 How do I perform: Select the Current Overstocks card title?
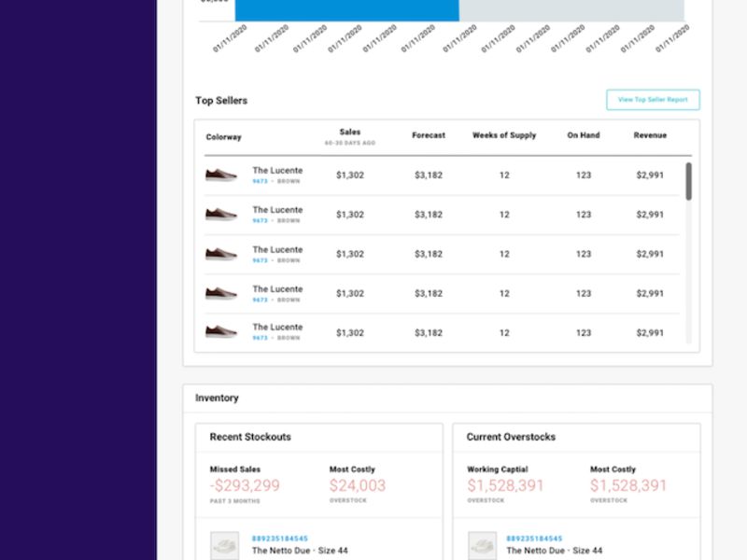click(x=511, y=437)
